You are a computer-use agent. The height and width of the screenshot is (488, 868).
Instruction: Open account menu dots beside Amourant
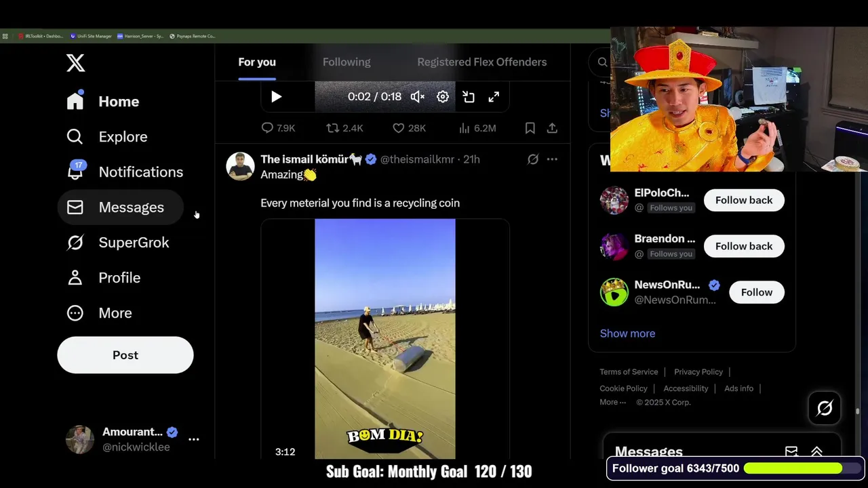click(193, 439)
